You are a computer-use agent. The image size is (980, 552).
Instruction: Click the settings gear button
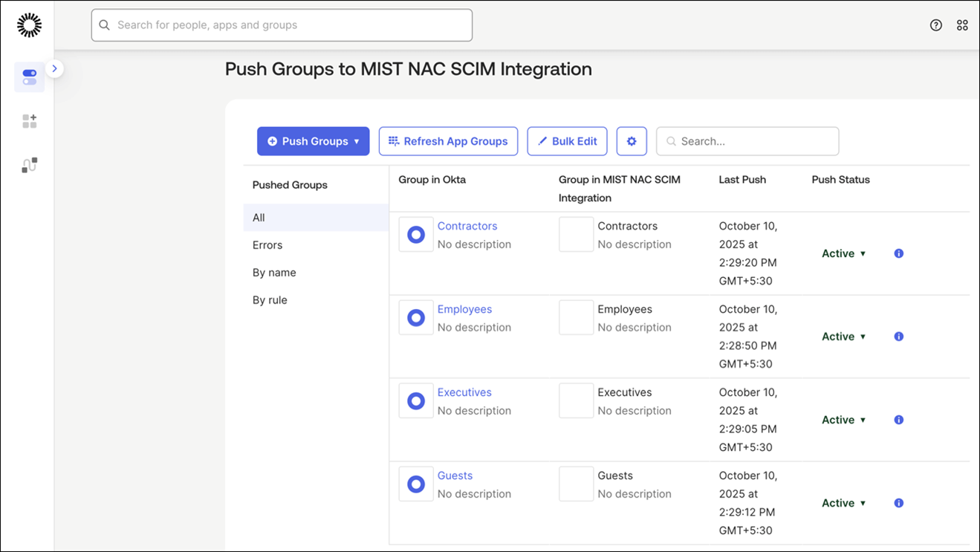(x=632, y=141)
